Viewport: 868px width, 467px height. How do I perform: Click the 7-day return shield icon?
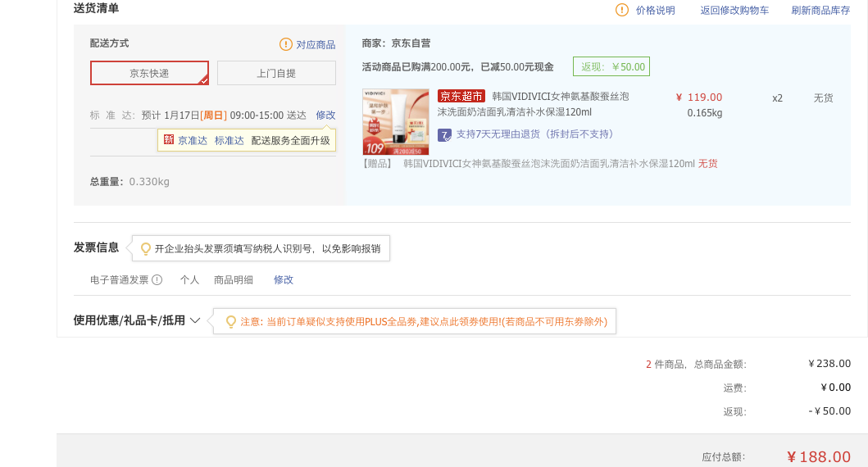tap(444, 135)
